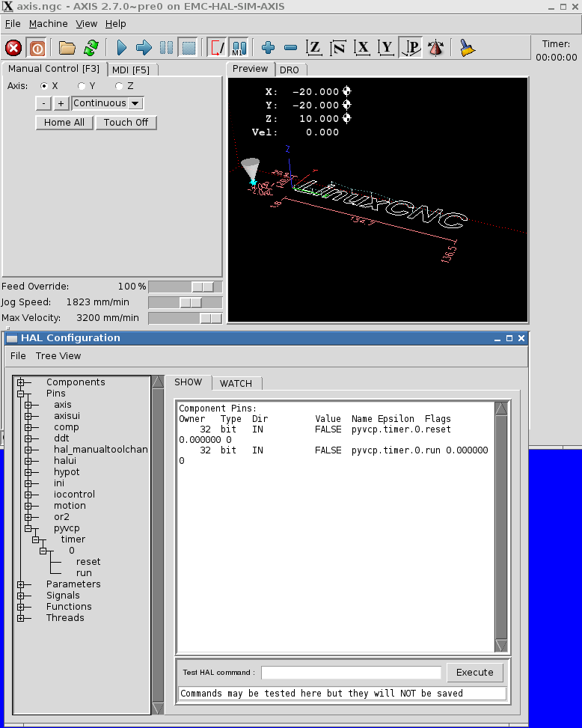Viewport: 582px width, 728px height.
Task: Switch to the MDI [F5] tab
Action: click(131, 70)
